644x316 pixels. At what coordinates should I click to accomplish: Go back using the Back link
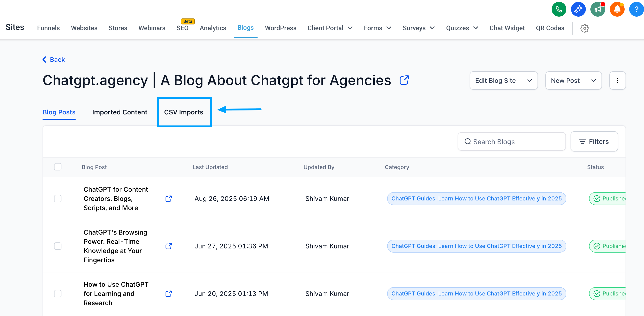[x=54, y=60]
